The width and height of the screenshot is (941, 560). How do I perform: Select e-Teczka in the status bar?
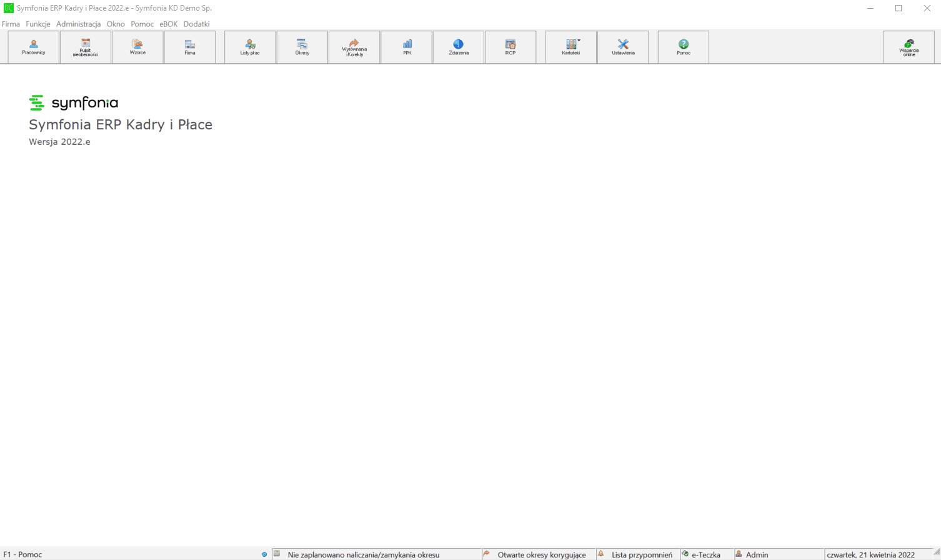(x=705, y=554)
